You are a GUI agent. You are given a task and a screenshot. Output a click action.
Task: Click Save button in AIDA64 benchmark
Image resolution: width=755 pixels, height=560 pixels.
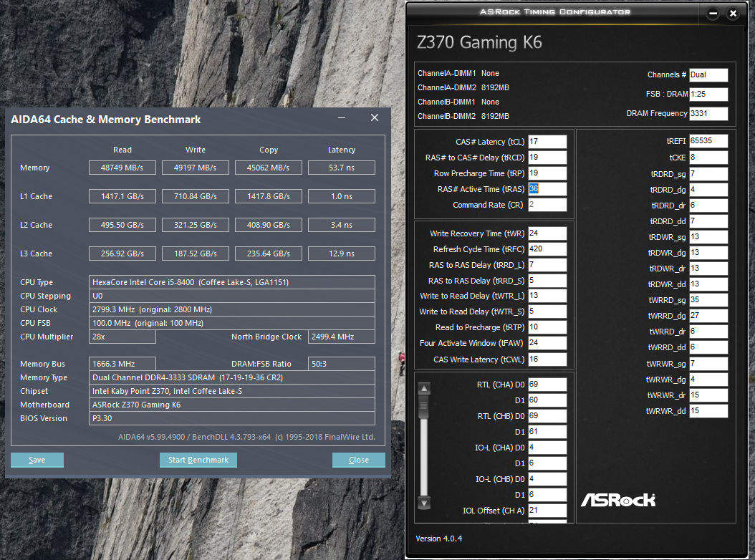pos(37,460)
